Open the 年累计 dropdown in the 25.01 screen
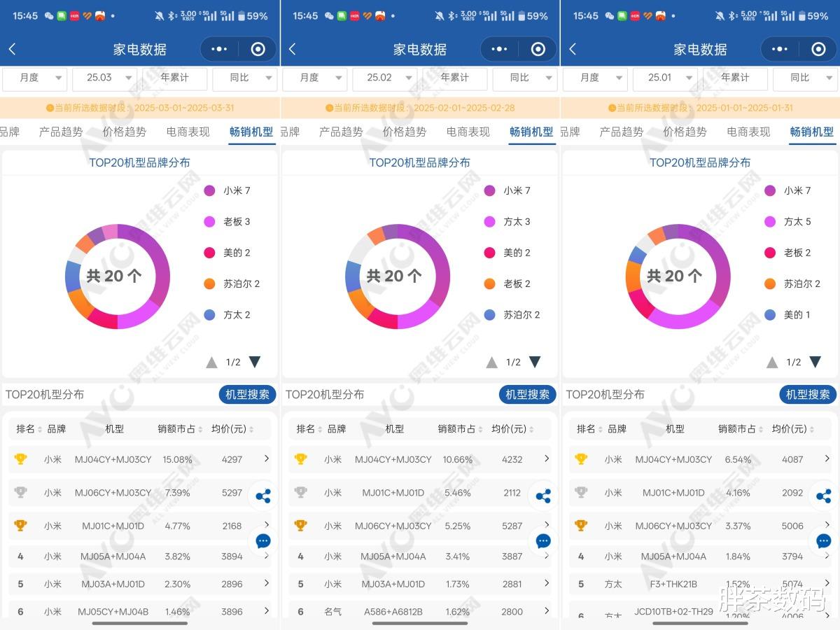This screenshot has width=840, height=630. [x=736, y=78]
